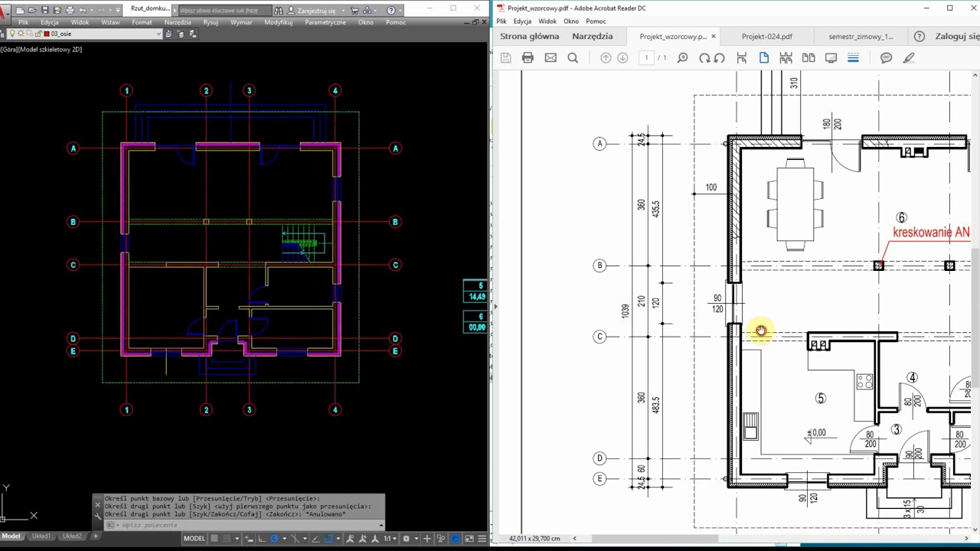980x551 pixels.
Task: Select the highlight pen tool in Acrobat
Action: click(x=909, y=58)
